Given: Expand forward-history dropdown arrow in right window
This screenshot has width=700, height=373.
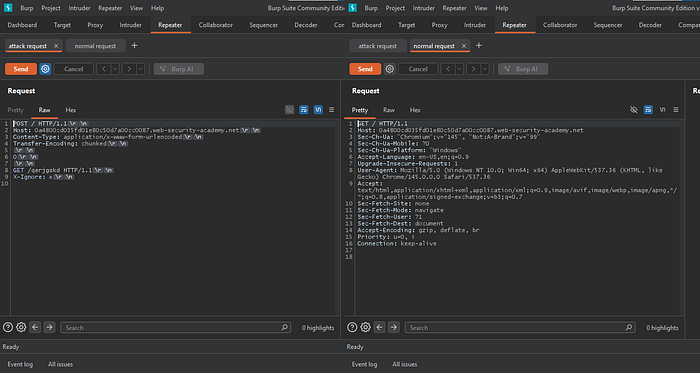Looking at the screenshot, I should pyautogui.click(x=485, y=69).
